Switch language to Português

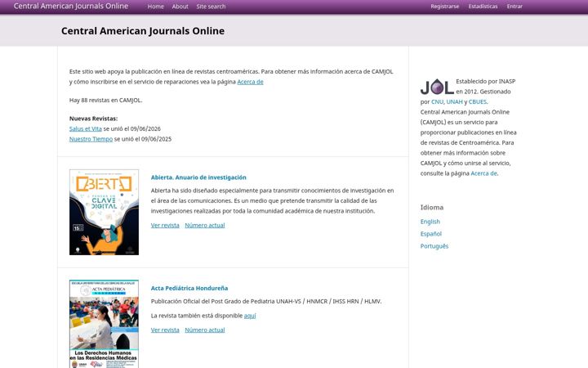[434, 246]
